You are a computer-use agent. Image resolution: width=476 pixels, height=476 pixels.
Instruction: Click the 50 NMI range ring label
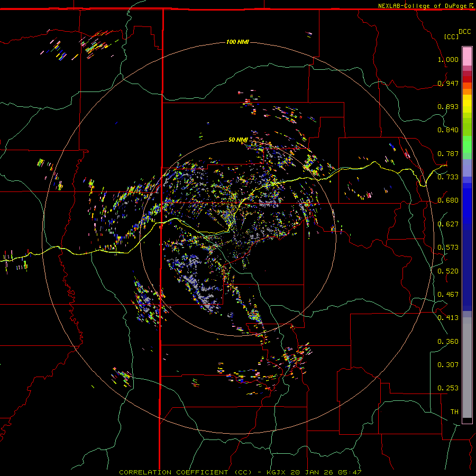click(238, 140)
